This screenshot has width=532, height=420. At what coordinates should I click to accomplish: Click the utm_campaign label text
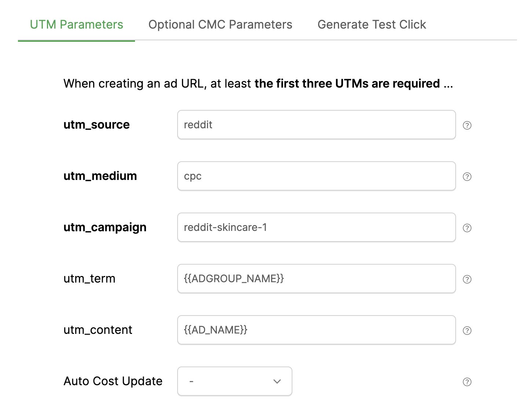coord(105,227)
